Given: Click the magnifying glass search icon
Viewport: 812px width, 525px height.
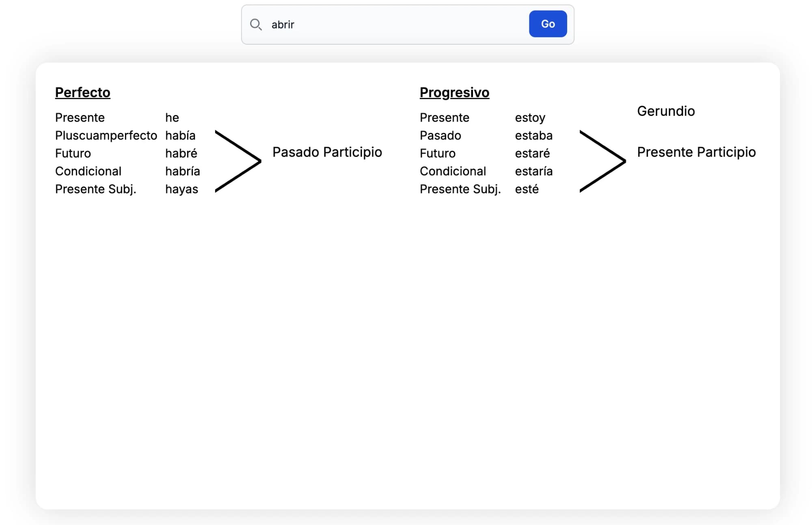Looking at the screenshot, I should pos(256,24).
